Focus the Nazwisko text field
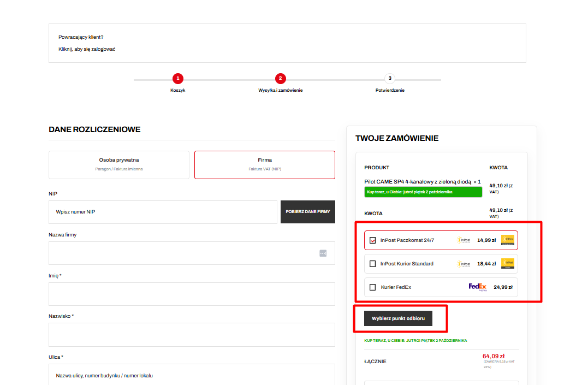The width and height of the screenshot is (588, 385). 192,335
